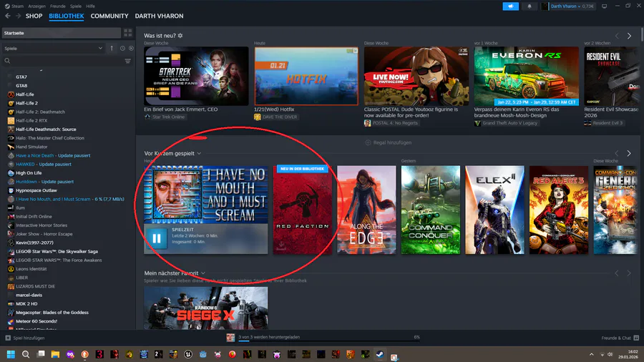Screen dimensions: 644x362
Task: Select the BIBLIOTHEK tab
Action: pyautogui.click(x=66, y=16)
